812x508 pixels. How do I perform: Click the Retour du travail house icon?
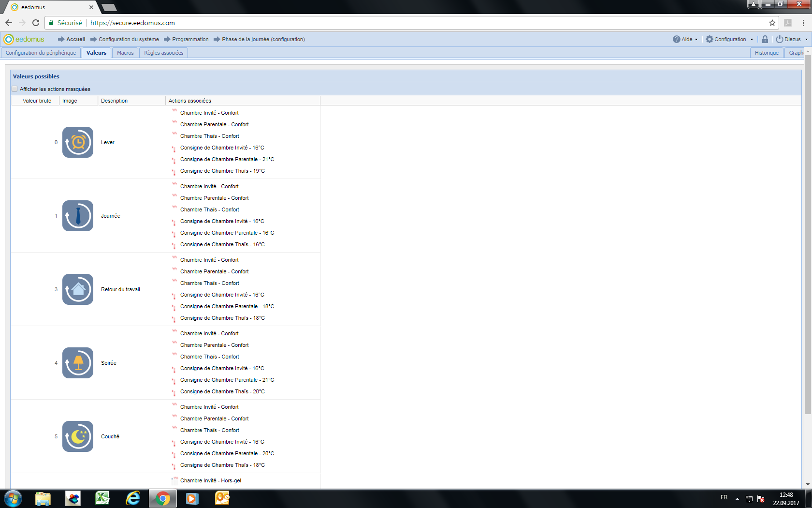[77, 289]
